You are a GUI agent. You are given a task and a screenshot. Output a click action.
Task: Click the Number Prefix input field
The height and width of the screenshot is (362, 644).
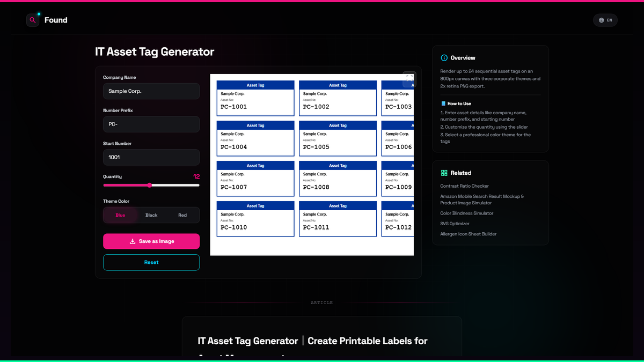click(x=151, y=124)
